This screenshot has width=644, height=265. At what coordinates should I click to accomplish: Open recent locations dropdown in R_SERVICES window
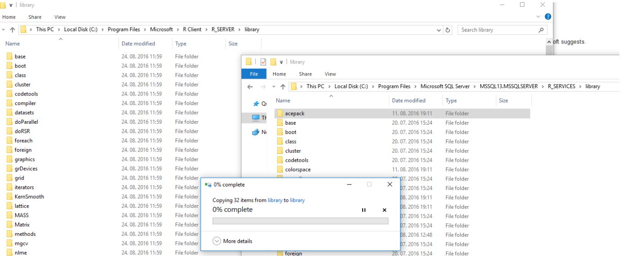tap(274, 86)
